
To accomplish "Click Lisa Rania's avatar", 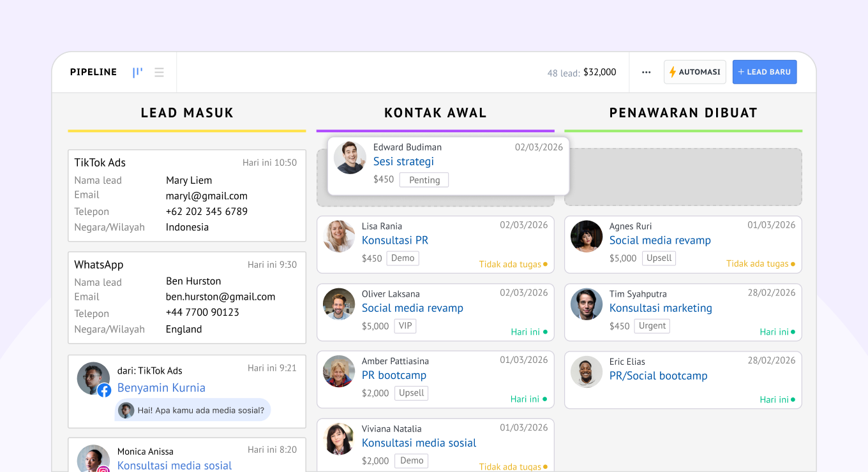I will pos(339,237).
